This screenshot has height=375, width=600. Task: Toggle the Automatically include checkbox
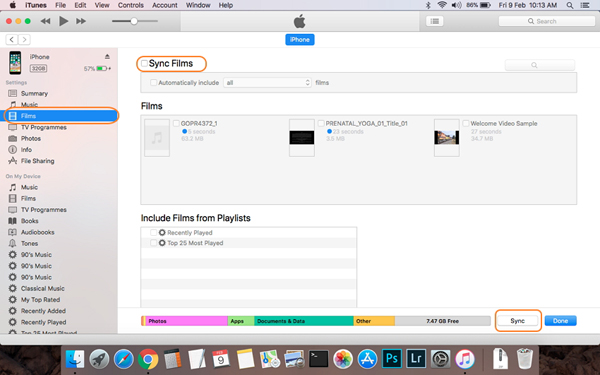pyautogui.click(x=153, y=83)
